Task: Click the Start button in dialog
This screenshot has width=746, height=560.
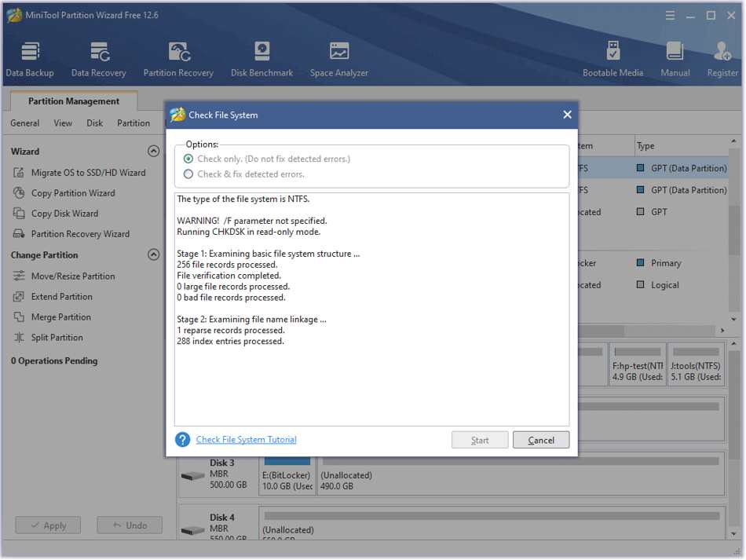Action: click(x=480, y=440)
